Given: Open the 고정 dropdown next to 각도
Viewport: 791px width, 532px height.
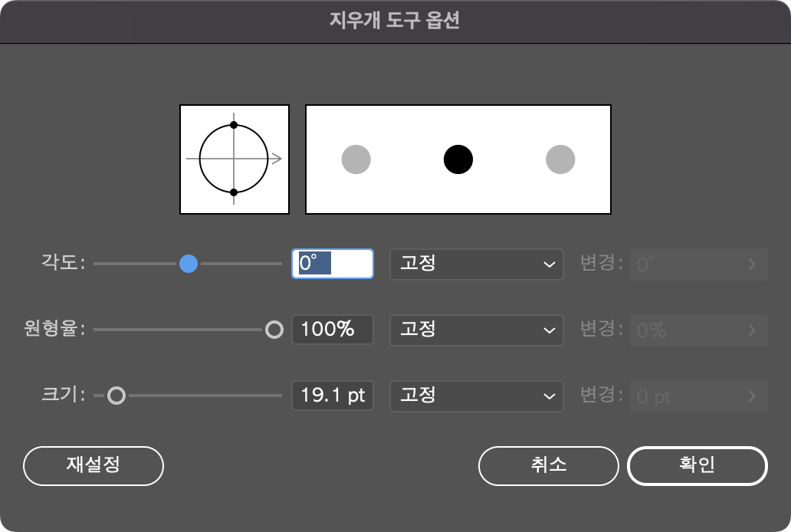Looking at the screenshot, I should pyautogui.click(x=476, y=264).
